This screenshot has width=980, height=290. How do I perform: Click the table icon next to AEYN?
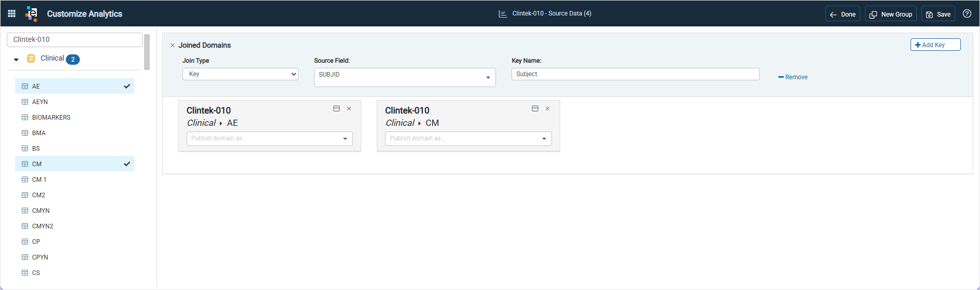point(25,102)
